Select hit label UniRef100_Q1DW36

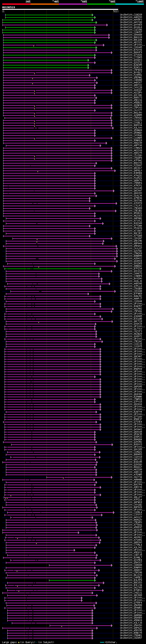pyautogui.click(x=131, y=105)
